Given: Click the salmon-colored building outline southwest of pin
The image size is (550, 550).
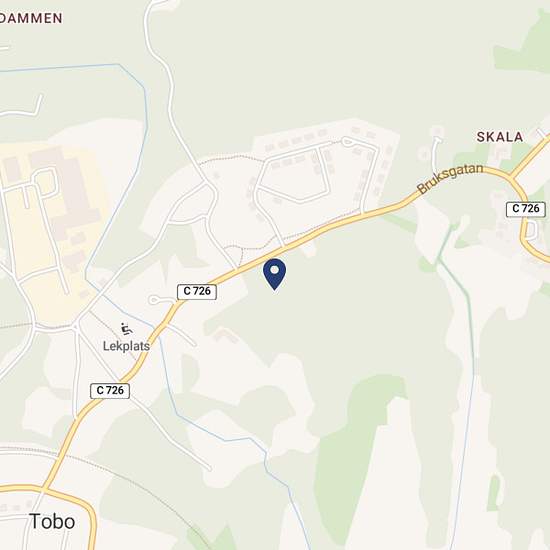Looking at the screenshot, I should click(x=226, y=334).
